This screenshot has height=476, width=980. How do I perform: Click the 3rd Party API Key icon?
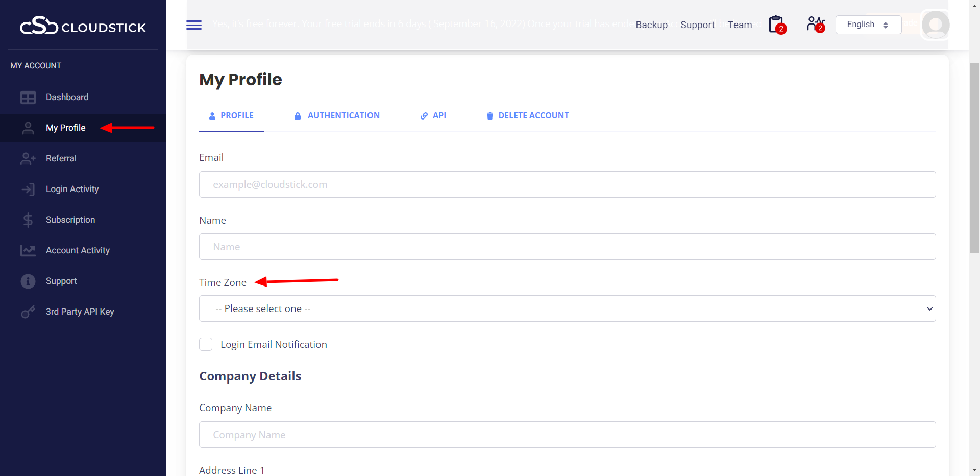tap(28, 312)
